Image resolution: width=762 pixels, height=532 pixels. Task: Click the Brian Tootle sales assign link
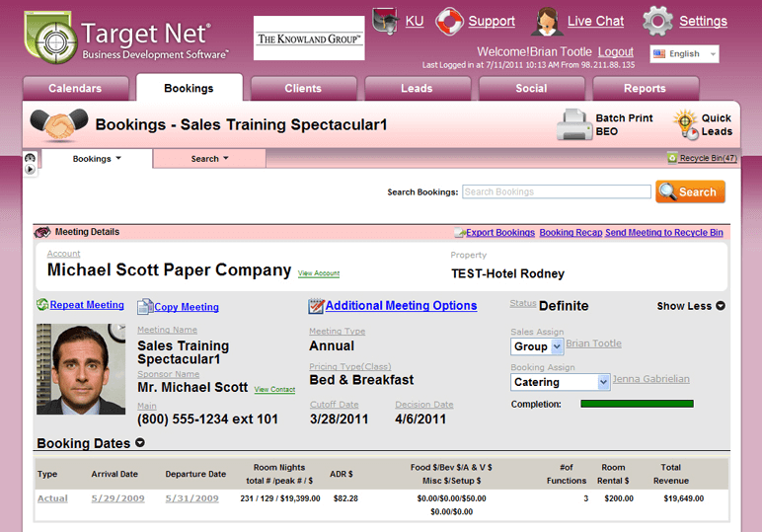(593, 343)
